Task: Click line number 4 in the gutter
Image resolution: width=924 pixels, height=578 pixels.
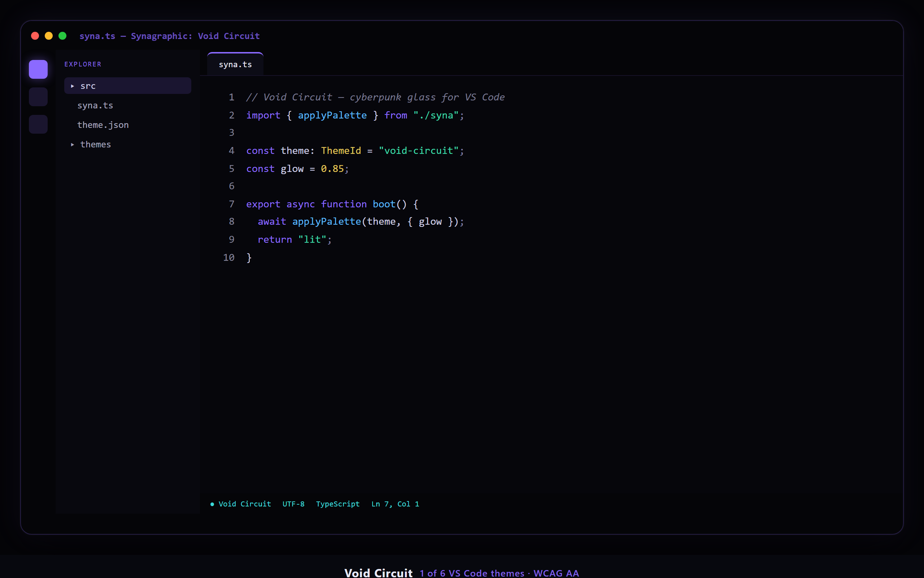Action: (231, 151)
